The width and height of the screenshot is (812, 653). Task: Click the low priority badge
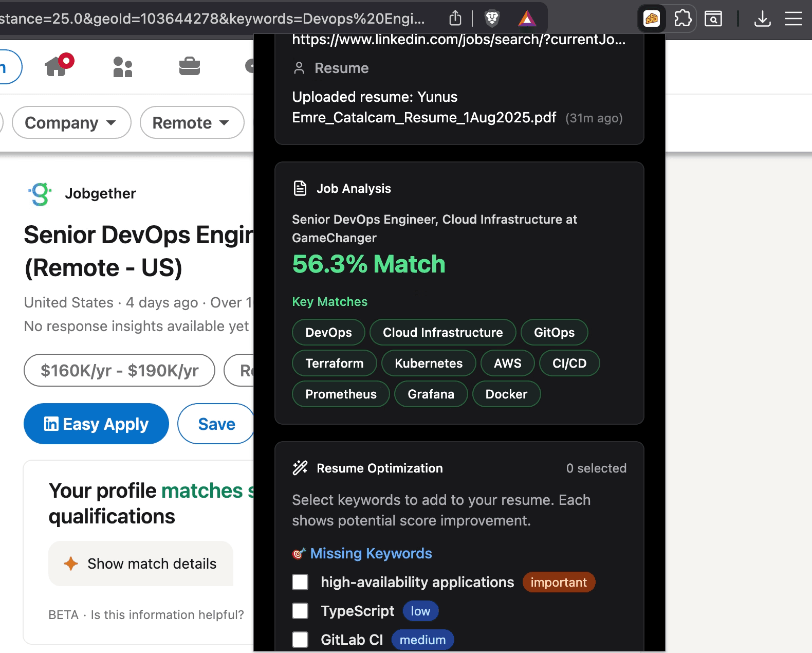420,611
